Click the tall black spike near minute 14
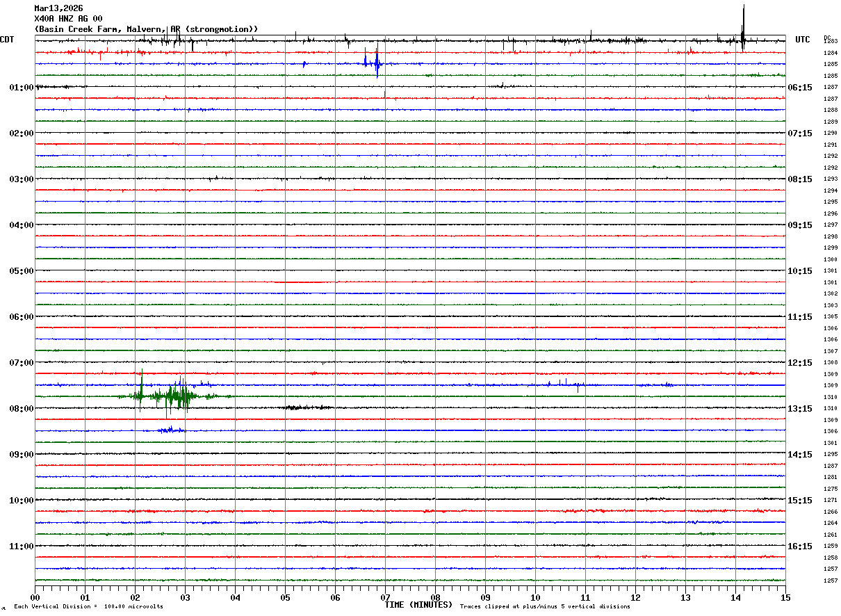Viewport: 841px width, 616px height. [x=743, y=28]
